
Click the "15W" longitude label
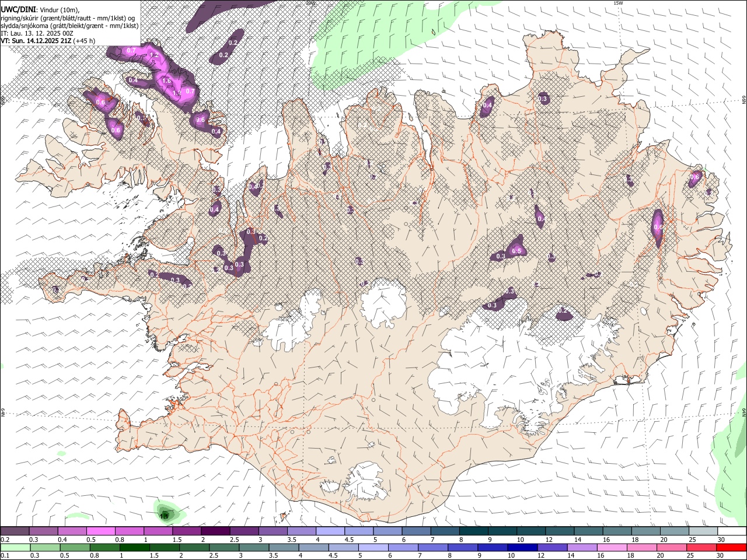click(x=619, y=3)
